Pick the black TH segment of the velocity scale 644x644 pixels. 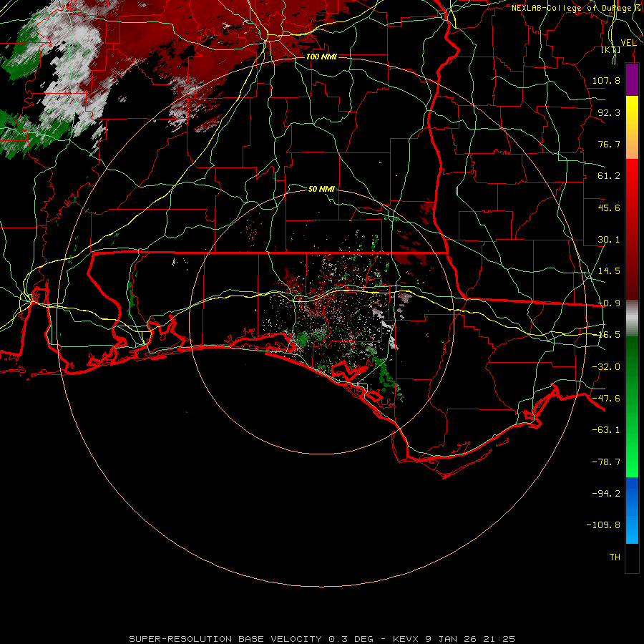(632, 558)
